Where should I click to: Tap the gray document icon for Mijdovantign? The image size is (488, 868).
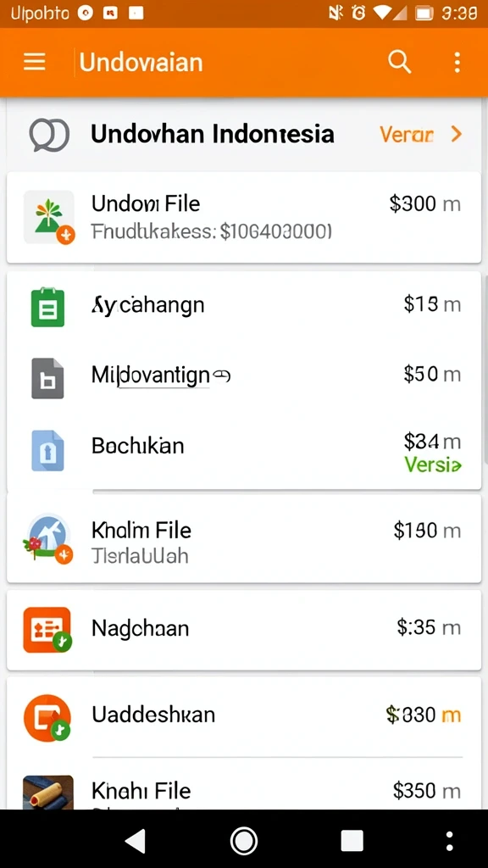click(47, 378)
